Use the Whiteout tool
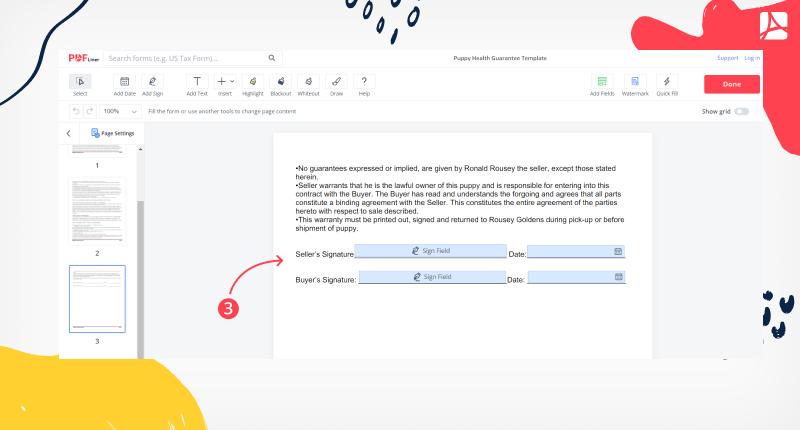Image resolution: width=800 pixels, height=430 pixels. pyautogui.click(x=308, y=84)
